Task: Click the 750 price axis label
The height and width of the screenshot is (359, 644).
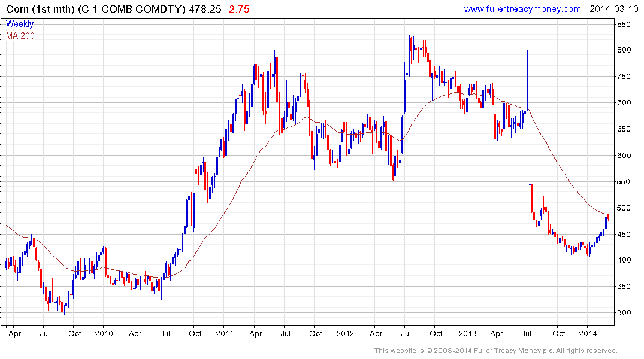Action: 624,77
